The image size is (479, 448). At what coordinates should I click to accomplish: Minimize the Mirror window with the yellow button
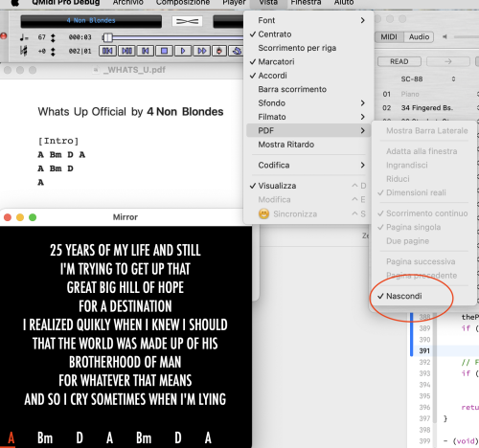20,217
